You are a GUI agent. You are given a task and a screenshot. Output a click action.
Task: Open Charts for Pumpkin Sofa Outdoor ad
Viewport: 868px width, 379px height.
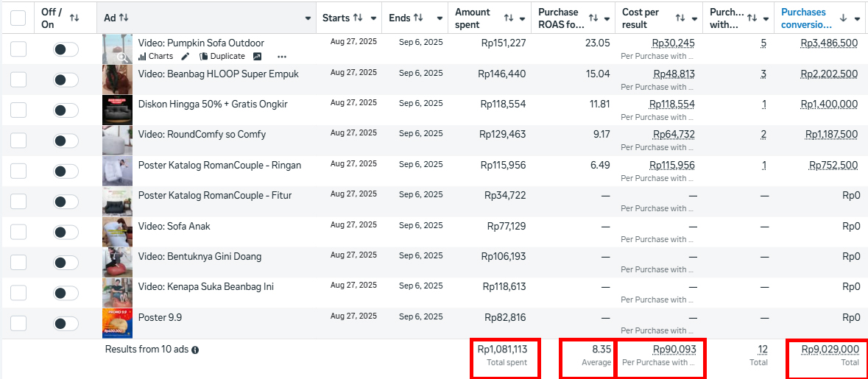[x=155, y=56]
